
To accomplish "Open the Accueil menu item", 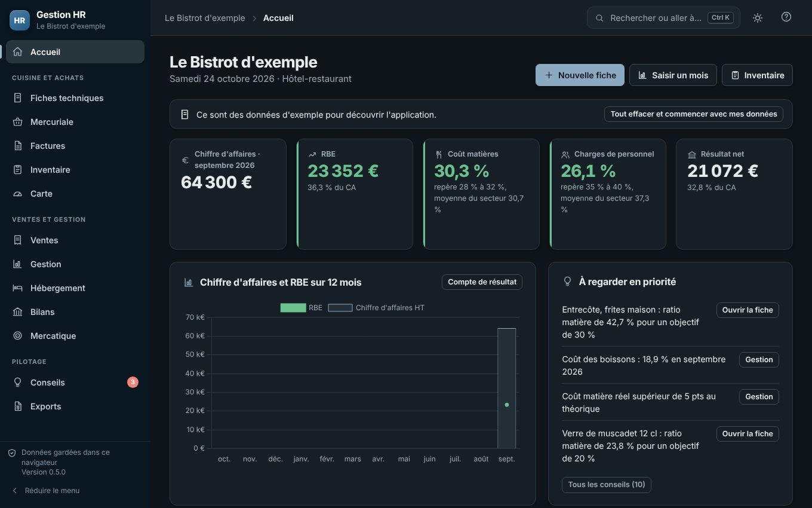I will coord(75,52).
